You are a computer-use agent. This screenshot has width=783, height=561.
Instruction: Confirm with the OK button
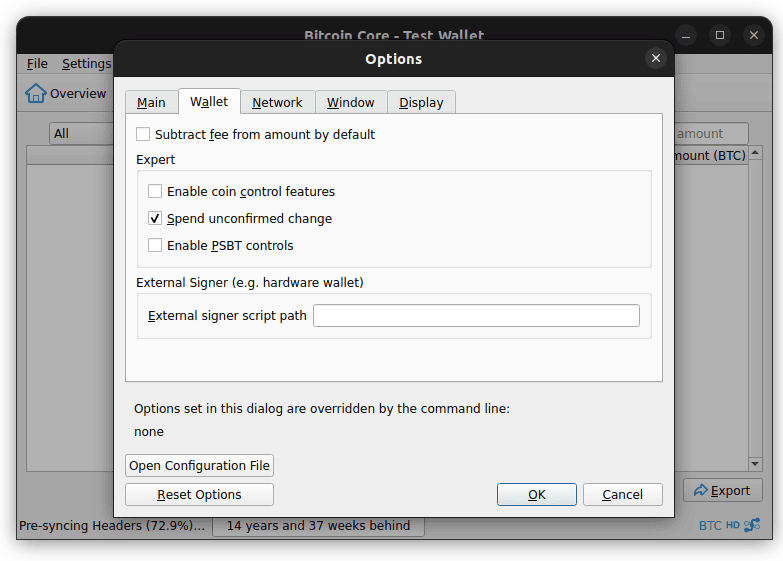click(x=537, y=495)
